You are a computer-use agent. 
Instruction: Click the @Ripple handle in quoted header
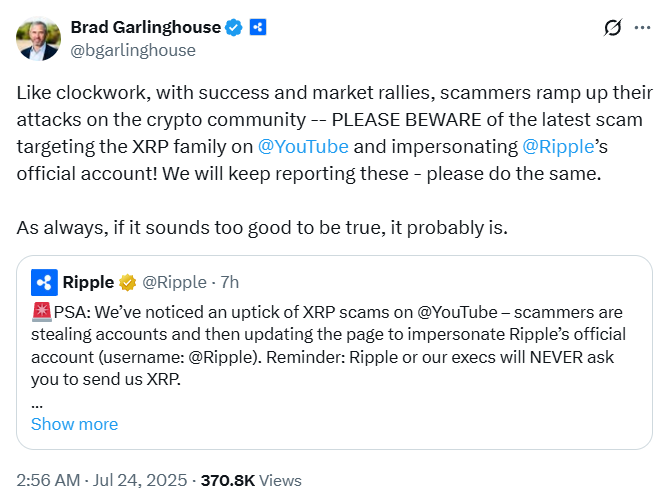pos(174,282)
